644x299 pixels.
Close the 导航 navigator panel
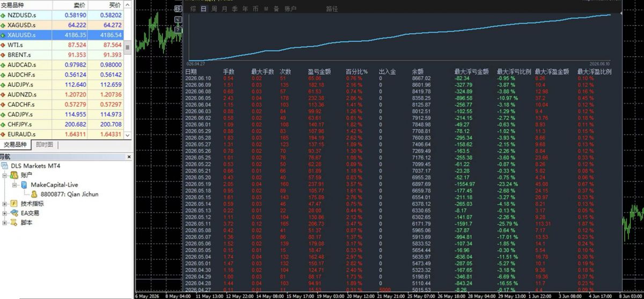[x=129, y=157]
